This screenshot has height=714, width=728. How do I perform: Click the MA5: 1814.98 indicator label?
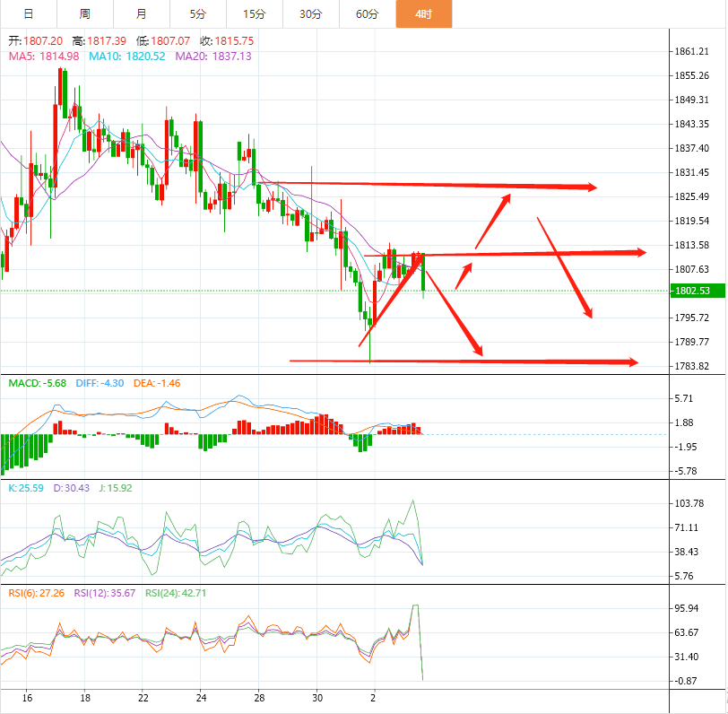coord(44,57)
